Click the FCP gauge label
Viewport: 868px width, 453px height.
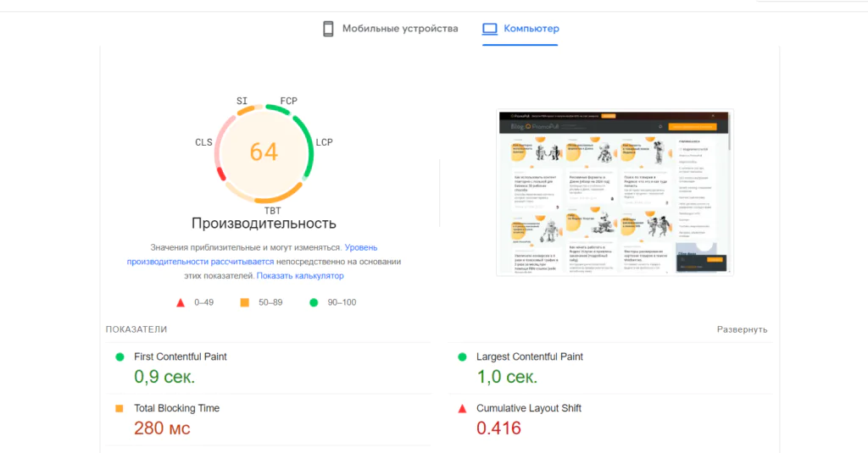(x=289, y=101)
